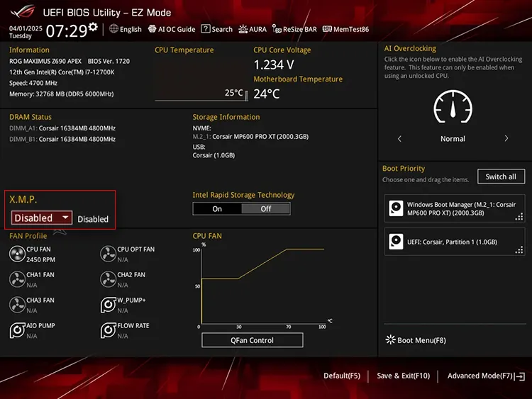Click the CHA2 FAN icon
Image resolution: width=532 pixels, height=399 pixels.
[x=108, y=279]
